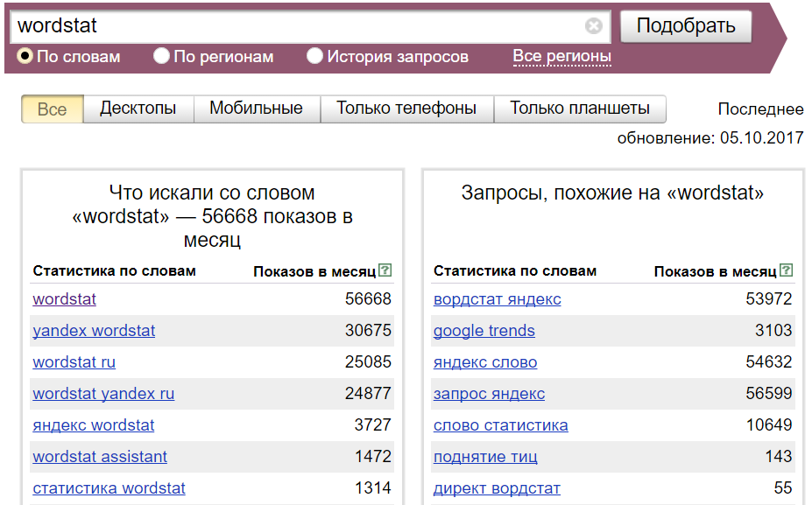Open the яндекс слово query link
Image resolution: width=812 pixels, height=505 pixels.
485,362
